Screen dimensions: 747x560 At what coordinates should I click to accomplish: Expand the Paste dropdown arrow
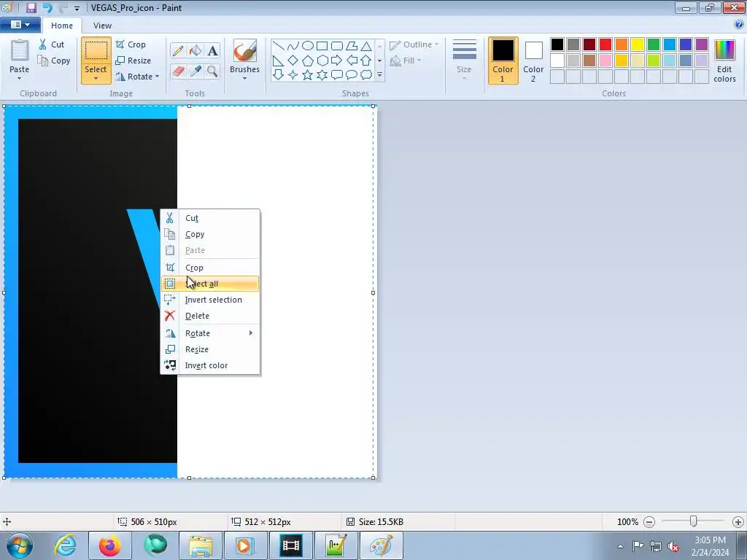point(19,79)
